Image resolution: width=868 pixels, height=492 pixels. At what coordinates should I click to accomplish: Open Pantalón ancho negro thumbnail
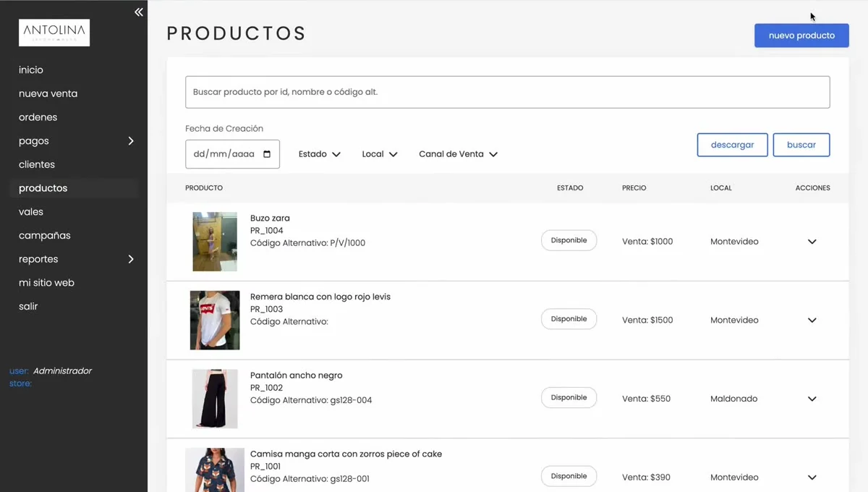click(215, 399)
